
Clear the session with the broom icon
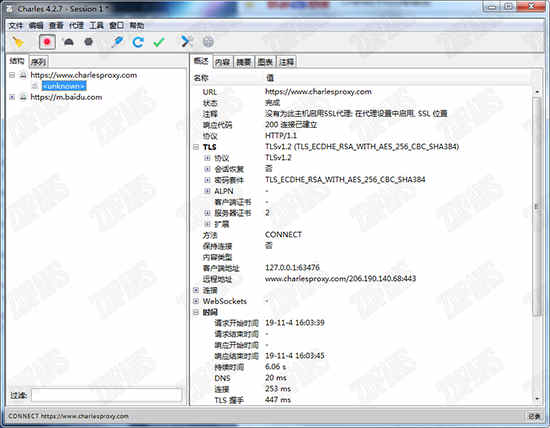[18, 42]
